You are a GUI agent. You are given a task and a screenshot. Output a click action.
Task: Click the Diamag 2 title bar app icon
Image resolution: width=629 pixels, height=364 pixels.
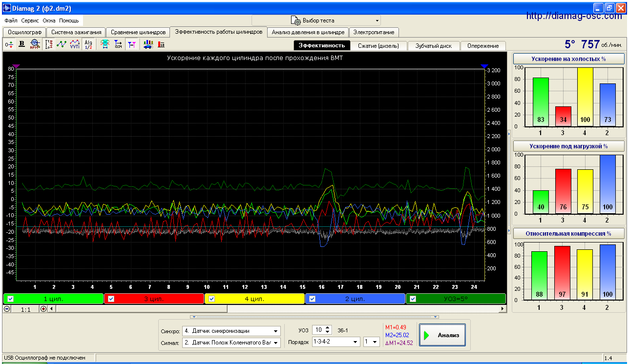8,8
